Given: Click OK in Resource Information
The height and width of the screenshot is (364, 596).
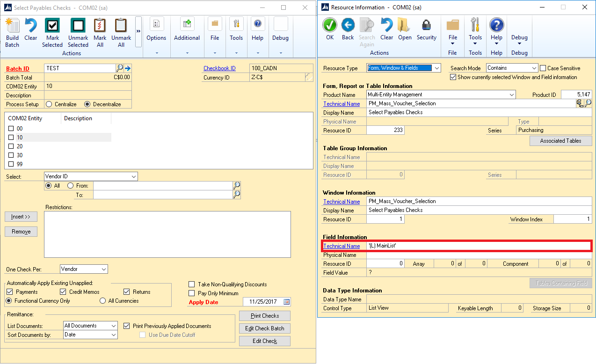Looking at the screenshot, I should [330, 29].
